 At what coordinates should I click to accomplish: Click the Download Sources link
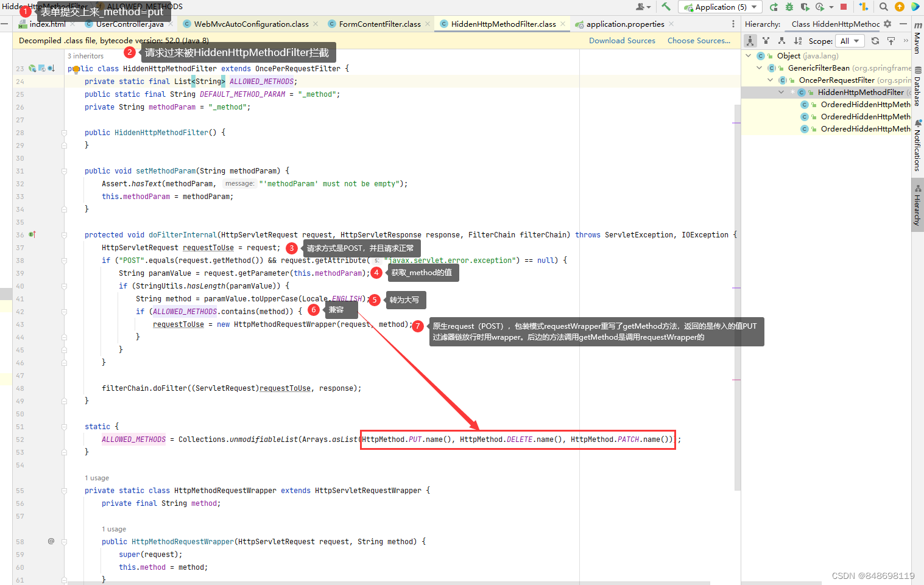(622, 40)
